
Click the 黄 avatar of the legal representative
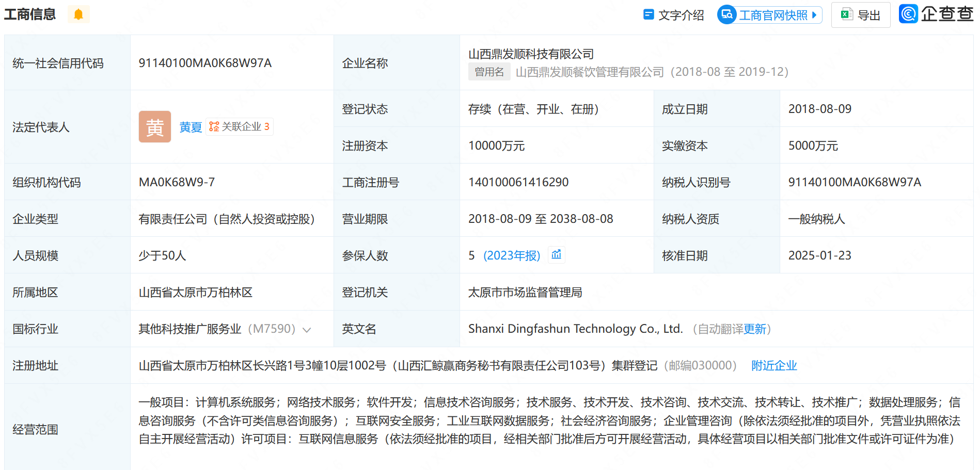coord(154,127)
